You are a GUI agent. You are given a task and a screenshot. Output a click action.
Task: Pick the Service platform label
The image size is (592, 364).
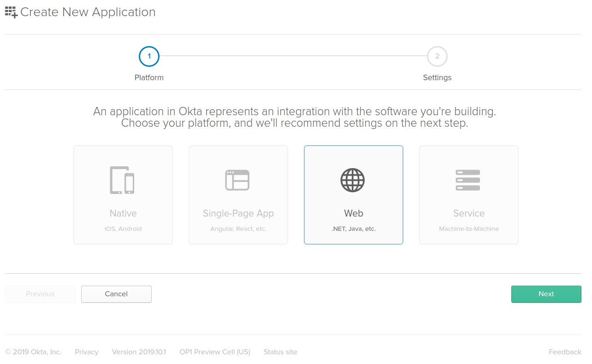pos(469,213)
